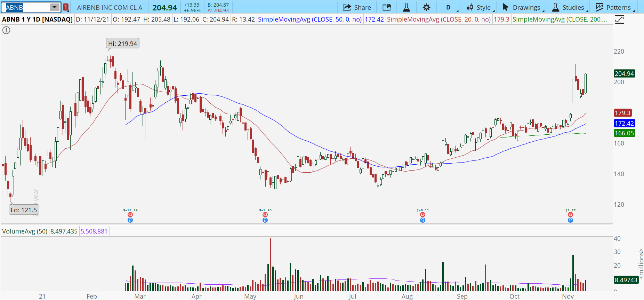Click the May earnings phone icon
The width and height of the screenshot is (644, 300).
point(265,215)
